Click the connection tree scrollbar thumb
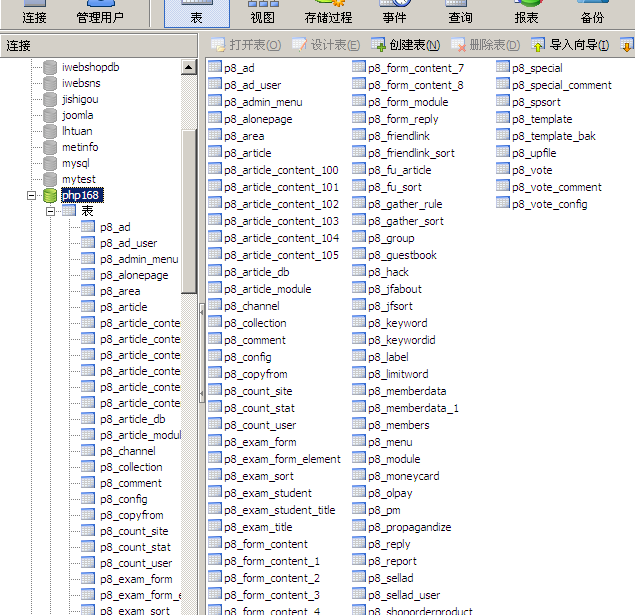Image resolution: width=635 pixels, height=615 pixels. [x=189, y=211]
